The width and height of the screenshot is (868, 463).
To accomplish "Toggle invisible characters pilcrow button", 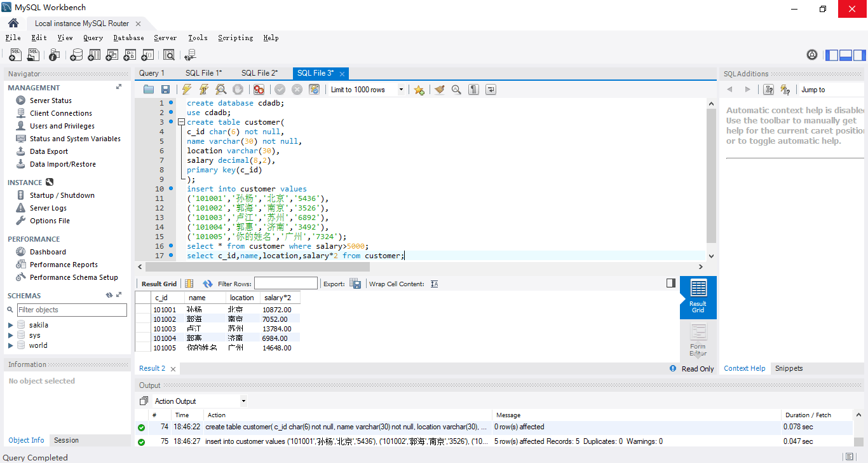I will click(473, 90).
